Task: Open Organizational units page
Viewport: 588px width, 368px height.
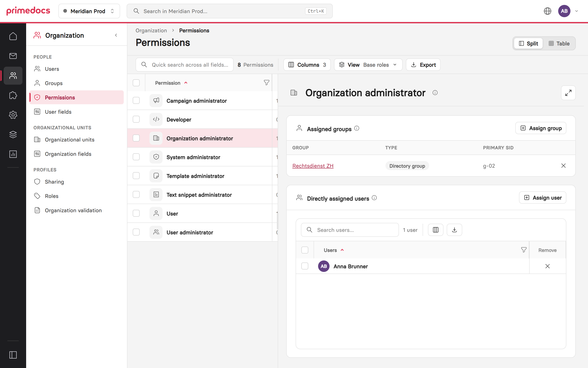Action: click(77, 140)
